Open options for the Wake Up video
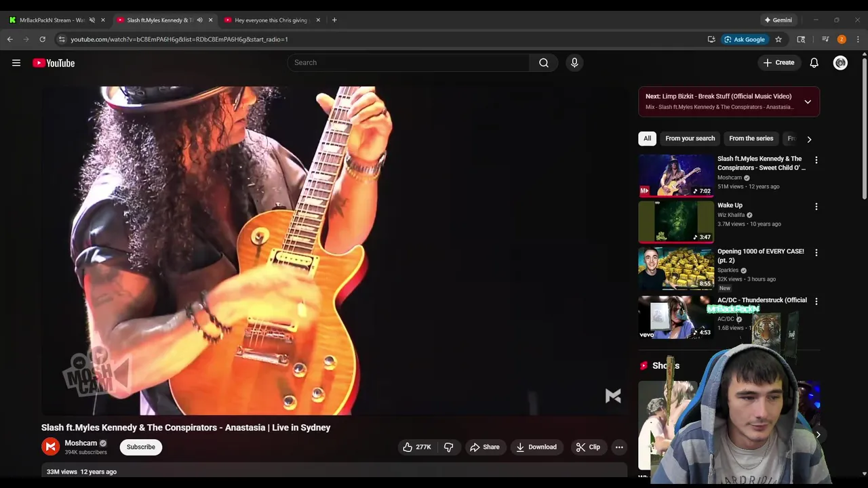 (x=816, y=206)
